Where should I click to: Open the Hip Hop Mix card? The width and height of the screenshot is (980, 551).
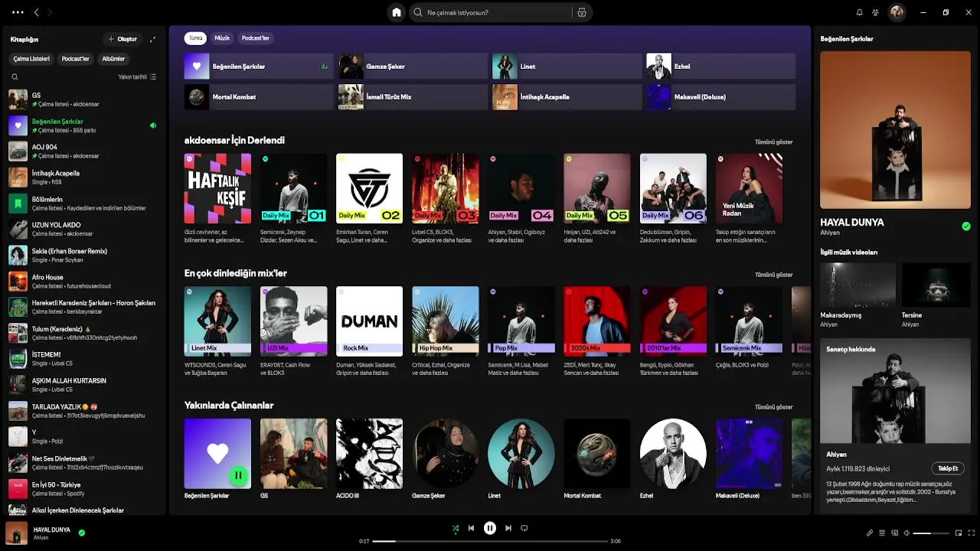click(x=446, y=331)
